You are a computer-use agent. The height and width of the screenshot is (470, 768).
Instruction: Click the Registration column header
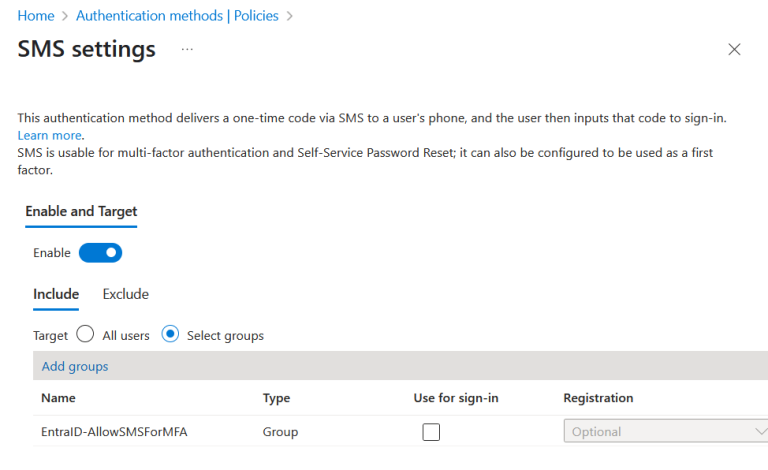(x=598, y=398)
